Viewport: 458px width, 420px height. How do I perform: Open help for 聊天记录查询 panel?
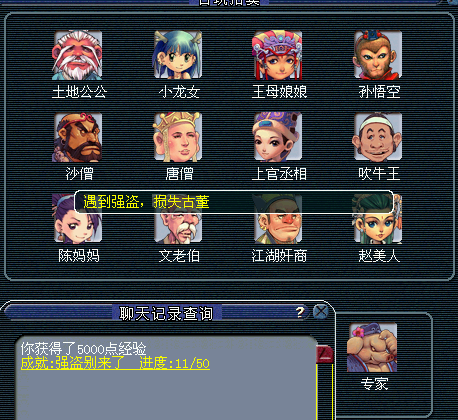tap(300, 312)
